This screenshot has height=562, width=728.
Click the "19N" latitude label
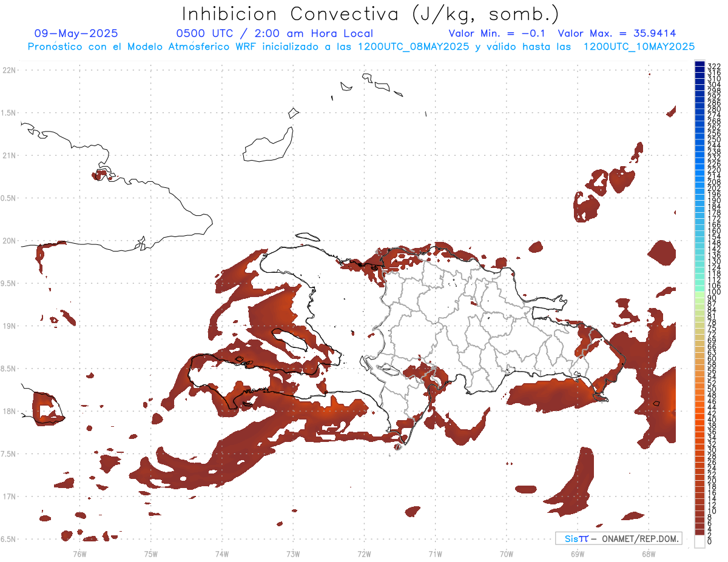point(8,326)
